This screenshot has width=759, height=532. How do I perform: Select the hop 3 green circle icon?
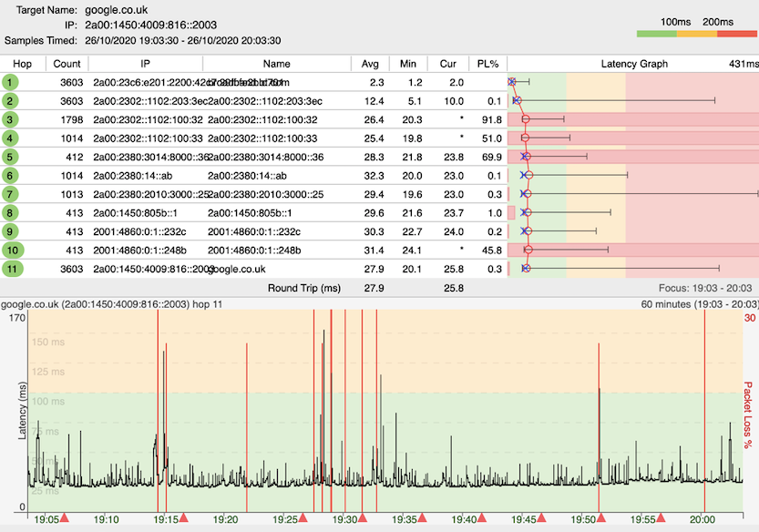tap(10, 119)
